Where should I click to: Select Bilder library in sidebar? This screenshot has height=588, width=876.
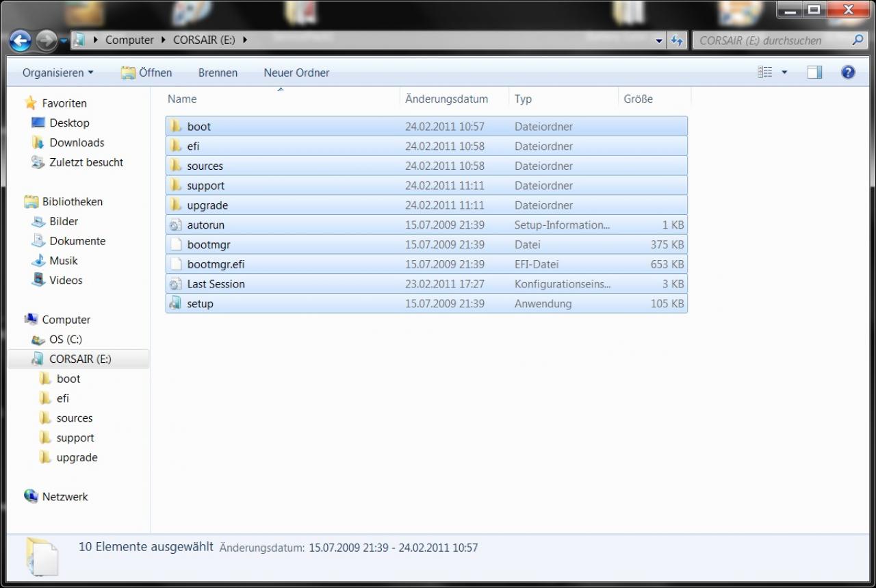[64, 222]
